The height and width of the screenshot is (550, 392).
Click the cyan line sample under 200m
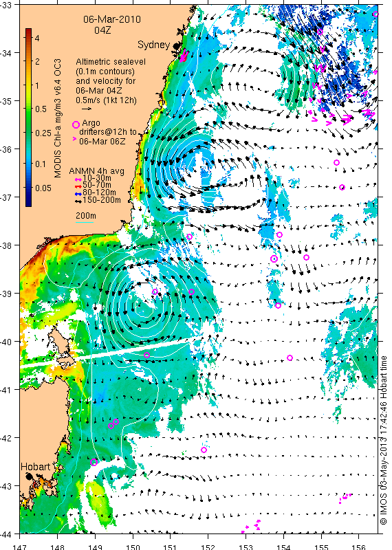click(x=85, y=222)
